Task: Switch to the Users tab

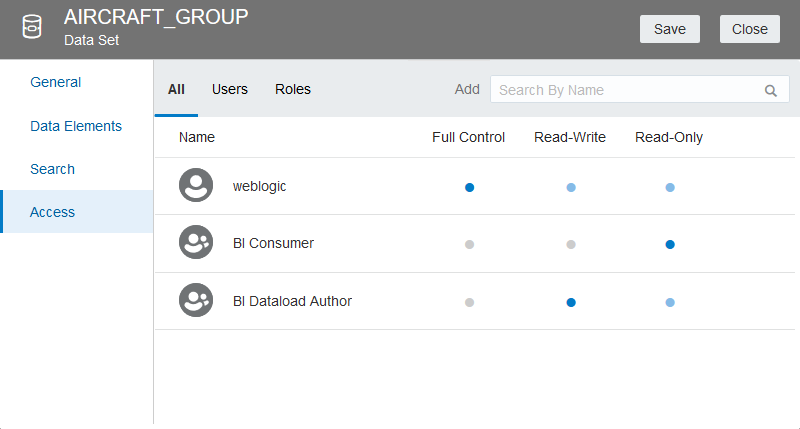Action: (230, 89)
